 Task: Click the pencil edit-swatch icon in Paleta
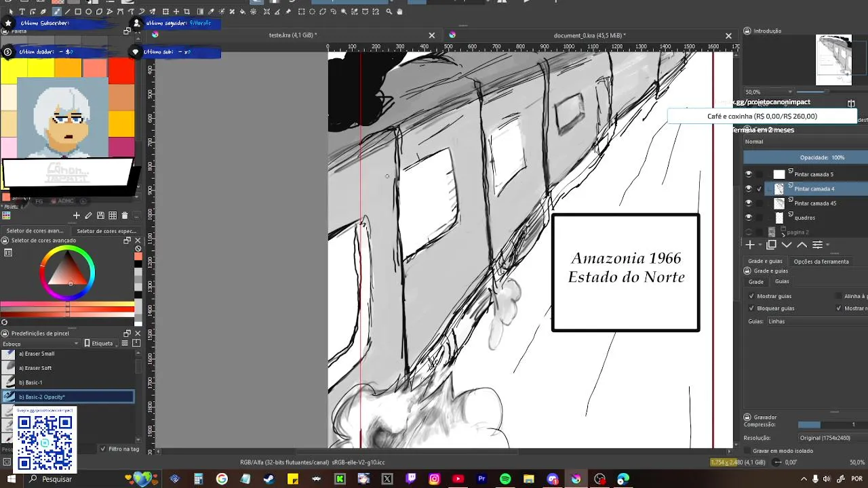[88, 216]
